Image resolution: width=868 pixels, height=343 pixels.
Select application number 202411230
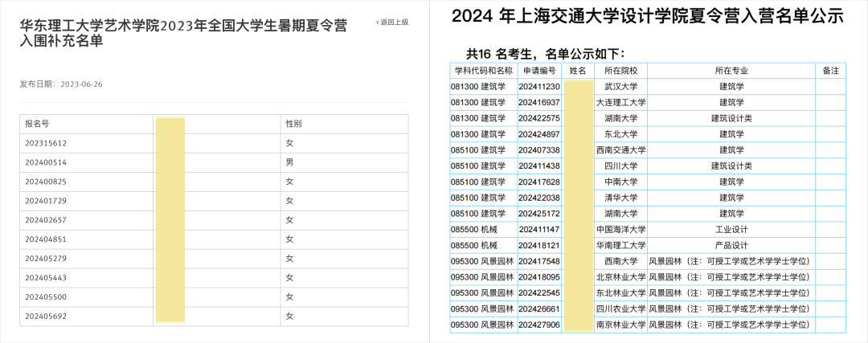(540, 87)
